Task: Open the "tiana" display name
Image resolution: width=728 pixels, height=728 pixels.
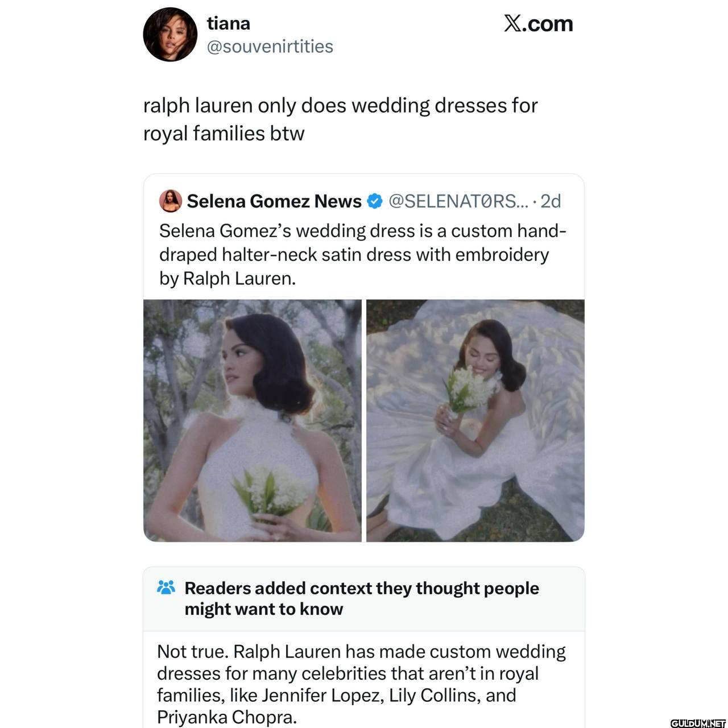Action: 228,23
